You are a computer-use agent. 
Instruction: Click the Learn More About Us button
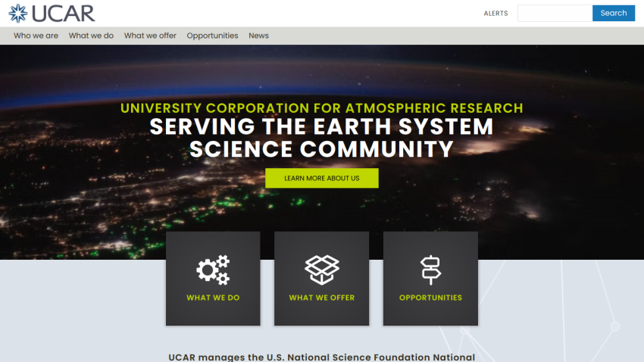tap(322, 178)
